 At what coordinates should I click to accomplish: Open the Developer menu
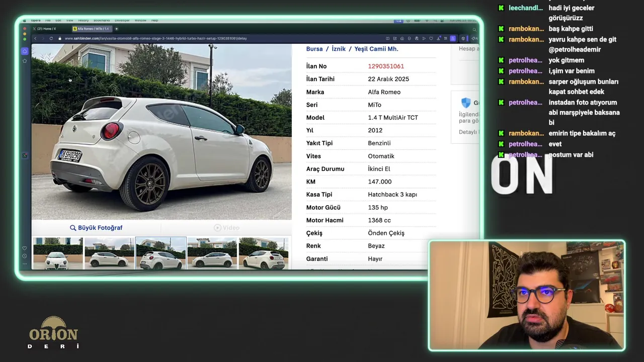coord(122,20)
